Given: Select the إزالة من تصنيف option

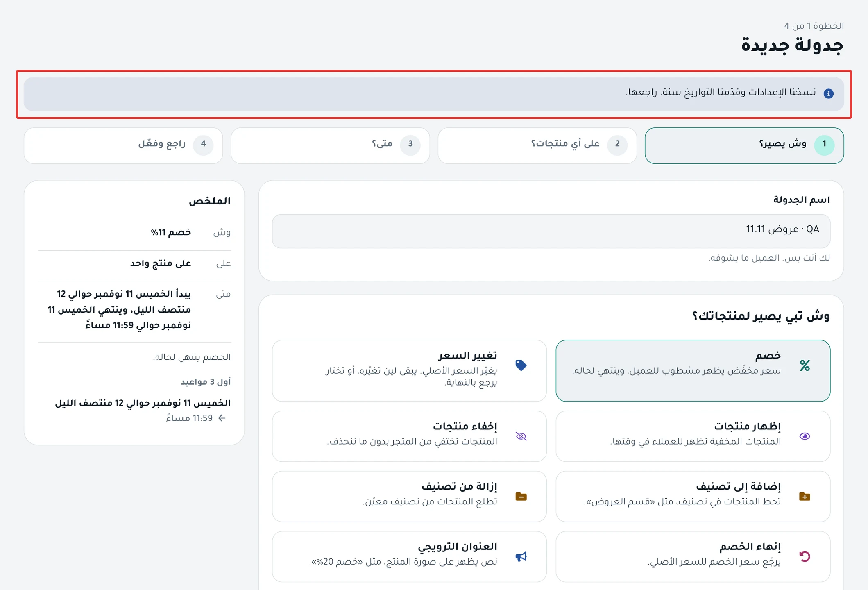Looking at the screenshot, I should click(409, 496).
